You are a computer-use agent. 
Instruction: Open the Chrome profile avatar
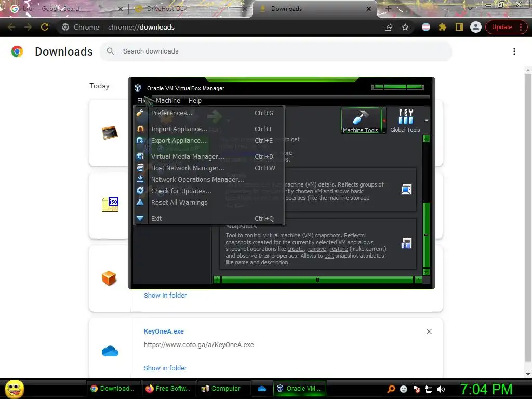tap(476, 27)
